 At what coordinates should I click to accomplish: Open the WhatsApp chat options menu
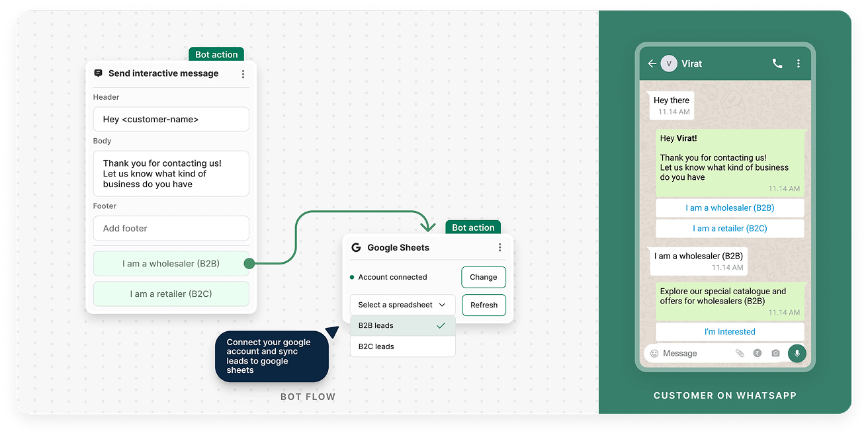(x=799, y=63)
